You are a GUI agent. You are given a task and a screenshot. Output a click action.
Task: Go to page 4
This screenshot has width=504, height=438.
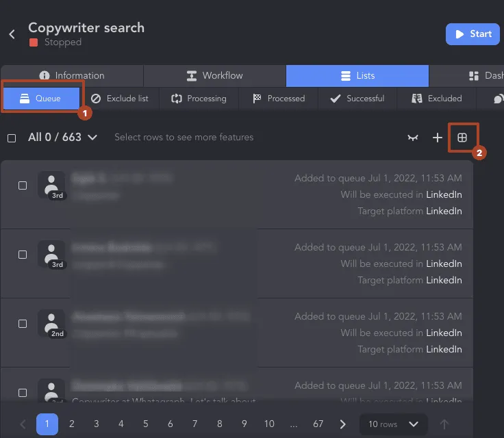tap(121, 424)
